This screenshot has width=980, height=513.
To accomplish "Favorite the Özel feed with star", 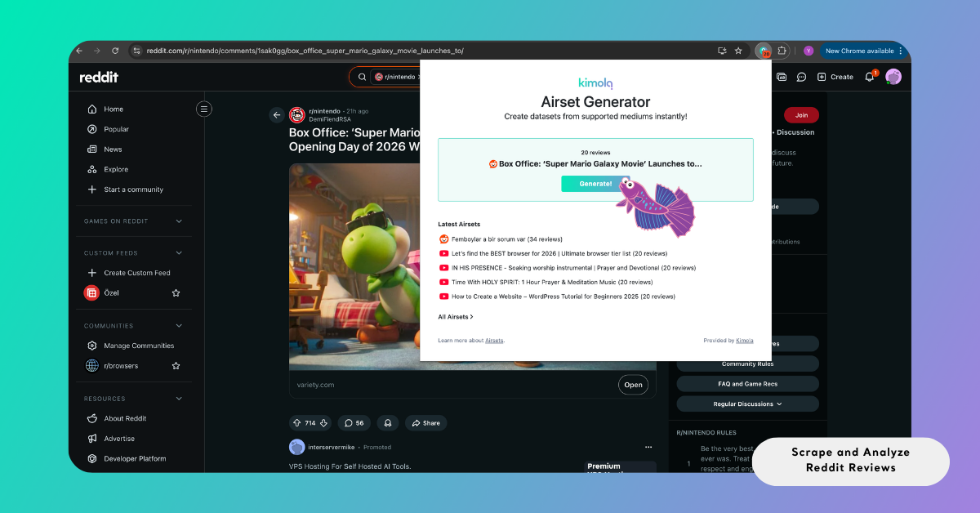I will (176, 292).
